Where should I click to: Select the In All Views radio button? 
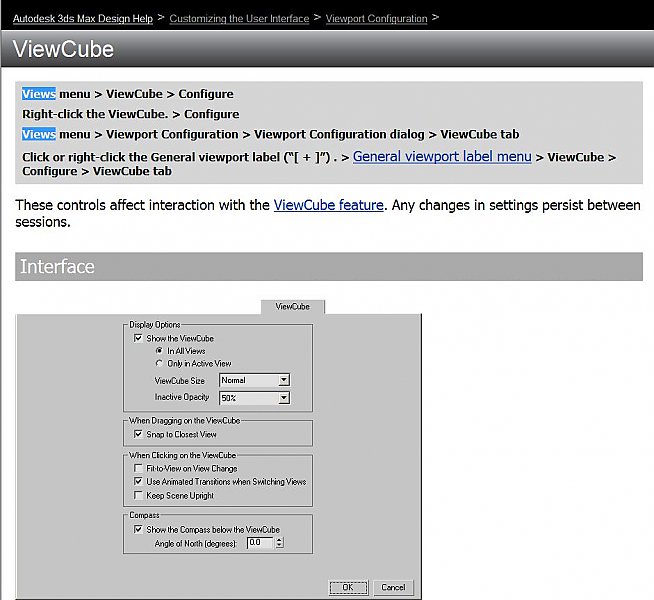pos(159,351)
